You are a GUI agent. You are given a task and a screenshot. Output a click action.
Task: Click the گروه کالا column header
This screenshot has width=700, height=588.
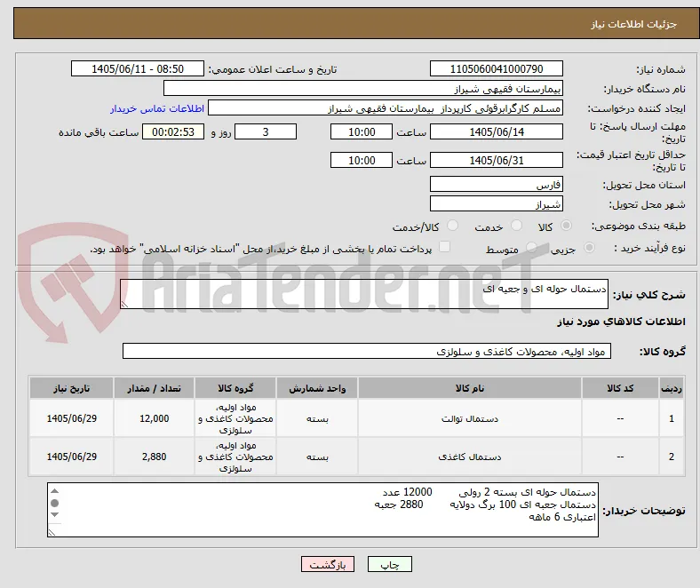pos(235,388)
